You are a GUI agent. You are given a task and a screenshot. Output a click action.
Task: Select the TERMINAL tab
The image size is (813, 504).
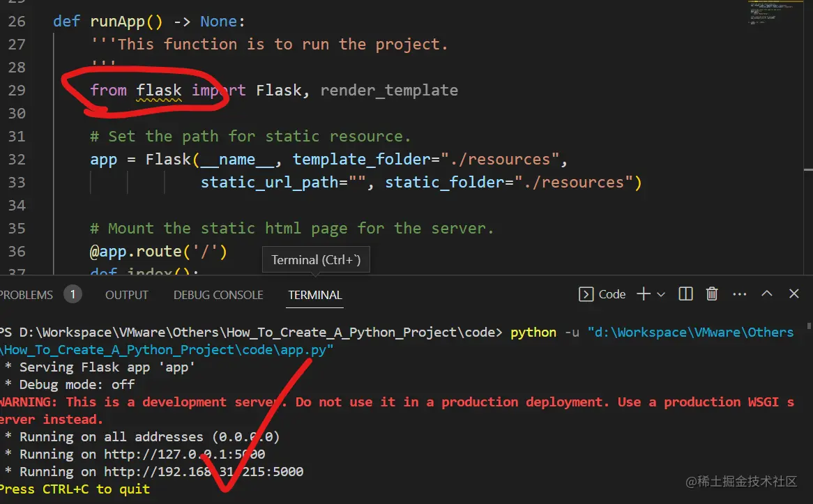[x=314, y=295]
